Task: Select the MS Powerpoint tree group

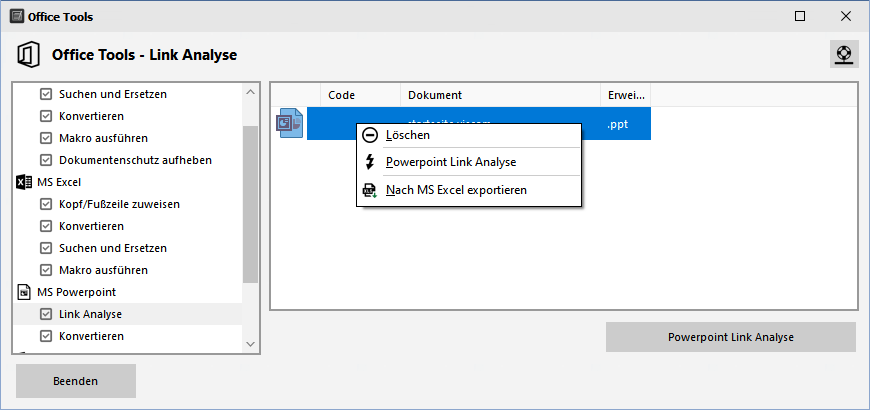Action: point(77,292)
